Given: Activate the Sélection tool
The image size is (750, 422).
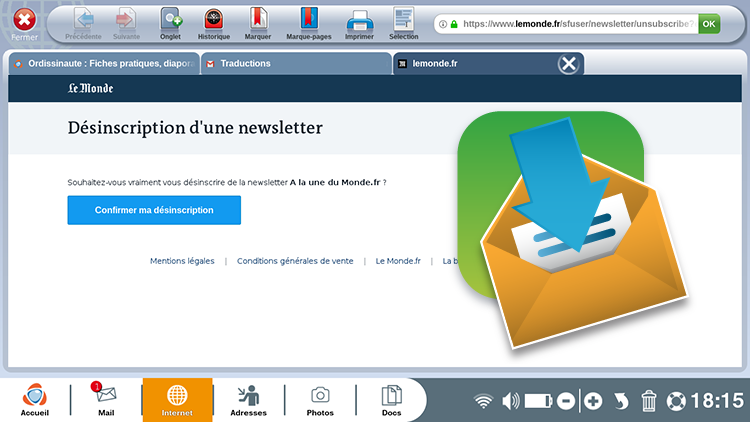Looking at the screenshot, I should (x=404, y=23).
